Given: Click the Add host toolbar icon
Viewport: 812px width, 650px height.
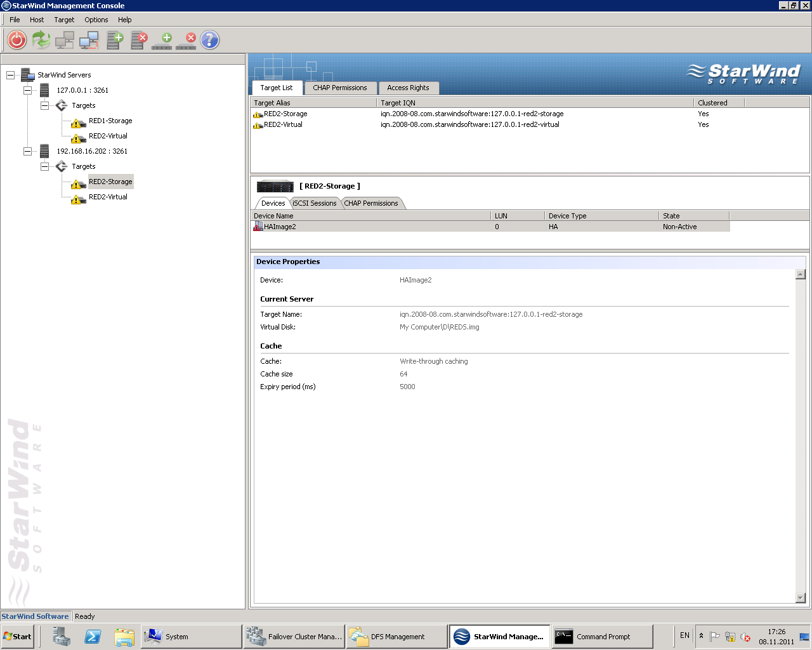Looking at the screenshot, I should (115, 40).
